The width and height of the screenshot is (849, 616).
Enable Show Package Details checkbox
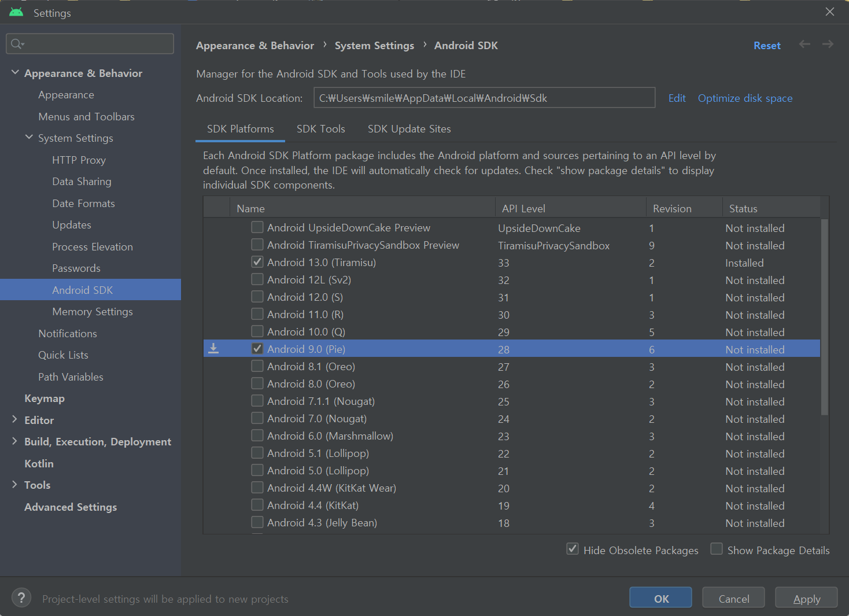tap(717, 549)
